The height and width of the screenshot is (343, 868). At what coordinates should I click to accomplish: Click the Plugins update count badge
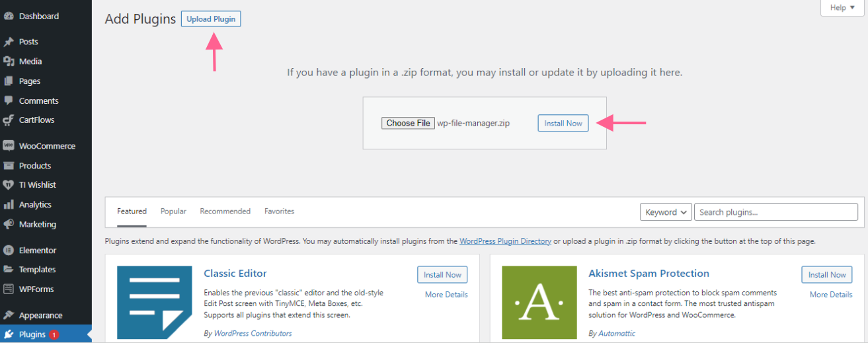click(x=54, y=334)
